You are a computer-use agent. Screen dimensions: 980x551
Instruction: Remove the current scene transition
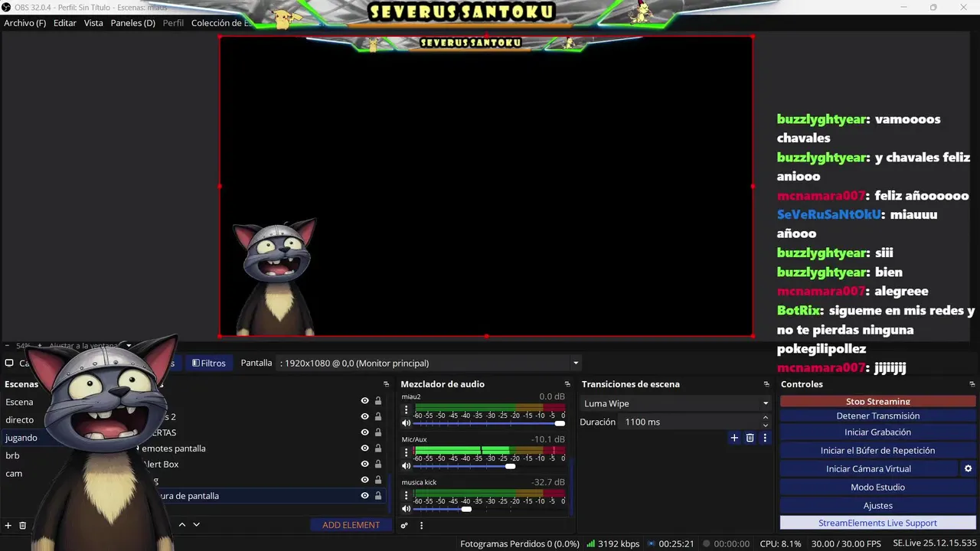[x=750, y=438]
